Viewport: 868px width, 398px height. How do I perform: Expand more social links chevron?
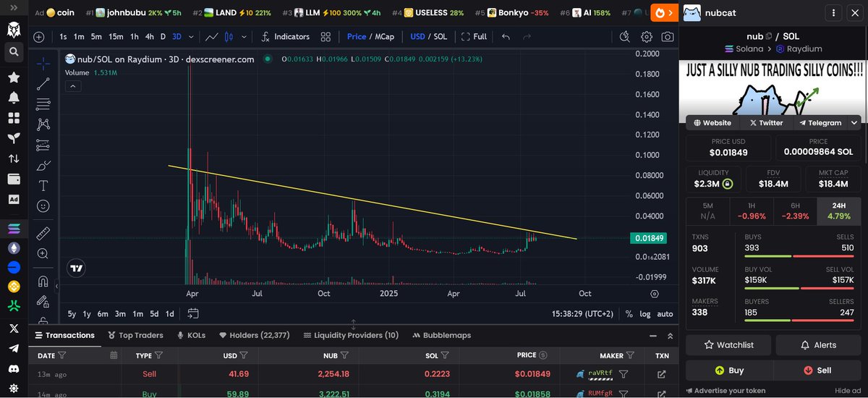854,123
